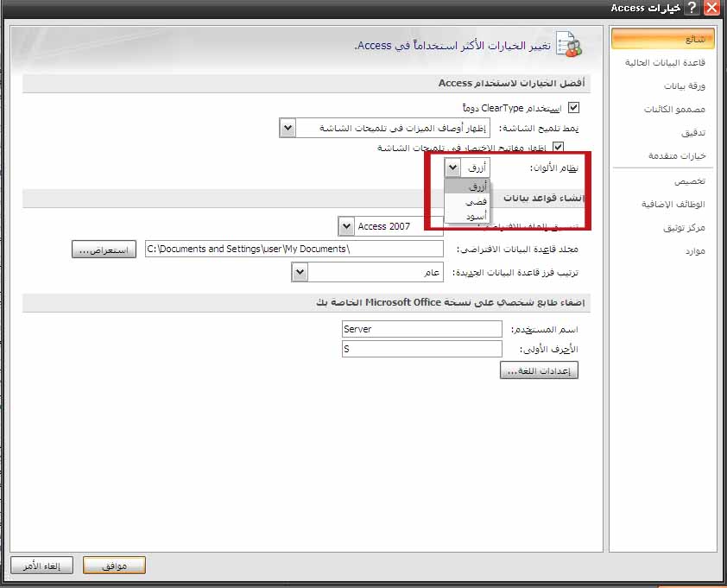Click the Access options header icon
Screen dimensions: 727x588
click(x=569, y=45)
